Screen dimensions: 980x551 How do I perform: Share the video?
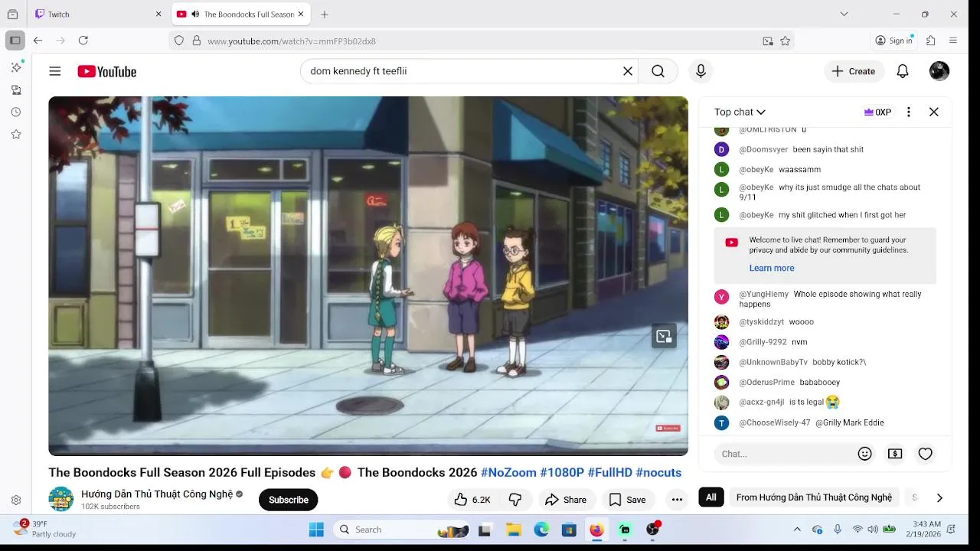[565, 500]
